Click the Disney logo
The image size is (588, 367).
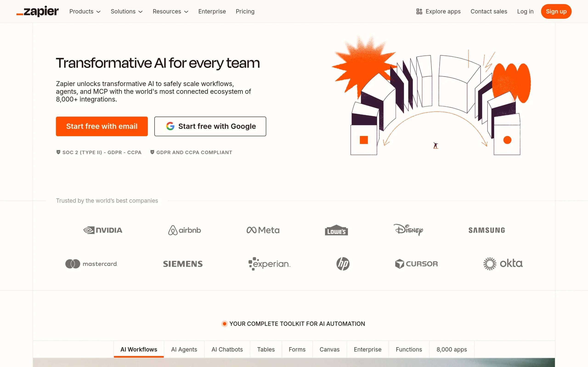coord(408,230)
